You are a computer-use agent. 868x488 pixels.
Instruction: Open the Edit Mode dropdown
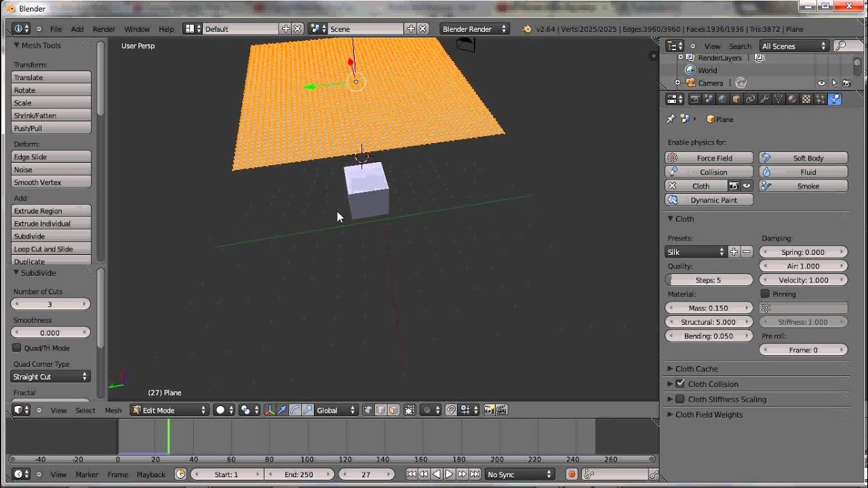tap(170, 410)
